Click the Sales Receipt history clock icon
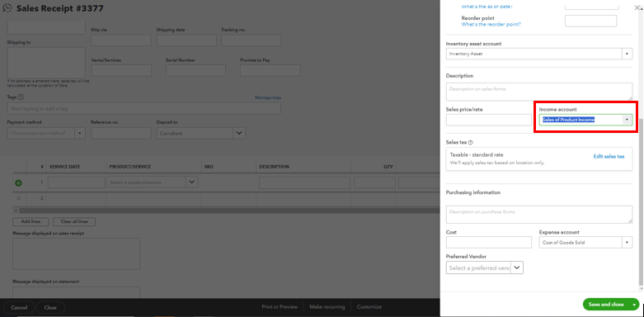Viewport: 644px width, 317px height. [x=7, y=7]
